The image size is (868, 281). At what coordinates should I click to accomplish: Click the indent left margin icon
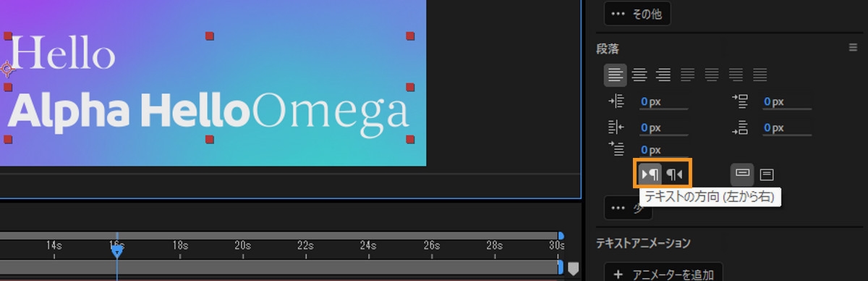click(616, 101)
